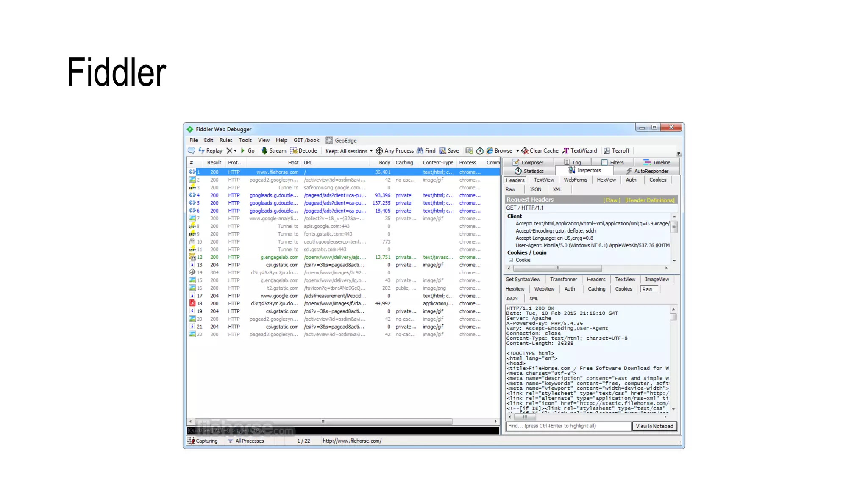The width and height of the screenshot is (868, 488).
Task: Click the Save screenshot toolbar icon
Action: [469, 150]
